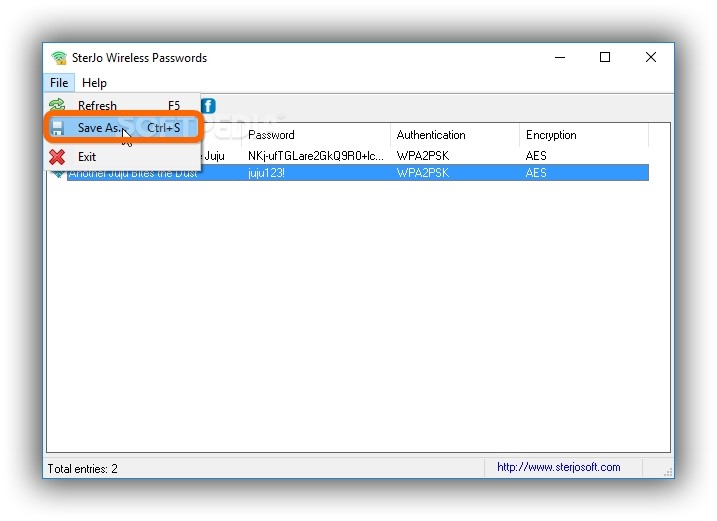Minimize the SterJo Wireless Passwords window
The width and height of the screenshot is (717, 521).
click(x=560, y=57)
